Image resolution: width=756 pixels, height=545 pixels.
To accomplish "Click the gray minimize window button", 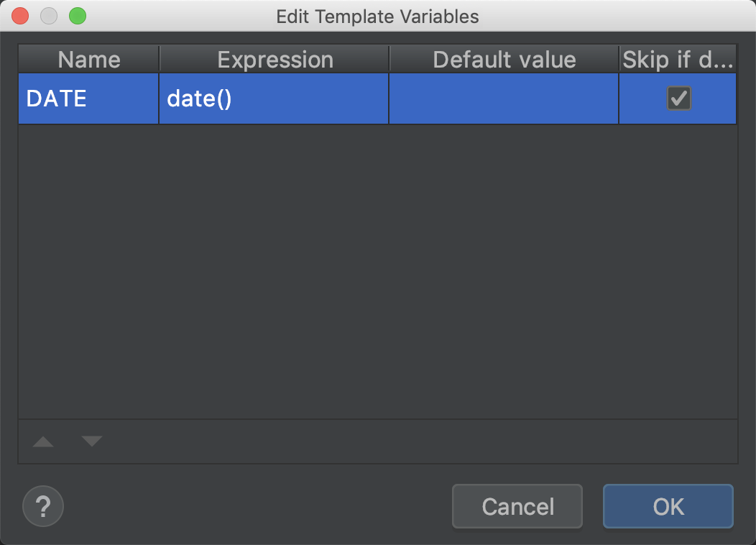I will coord(49,16).
